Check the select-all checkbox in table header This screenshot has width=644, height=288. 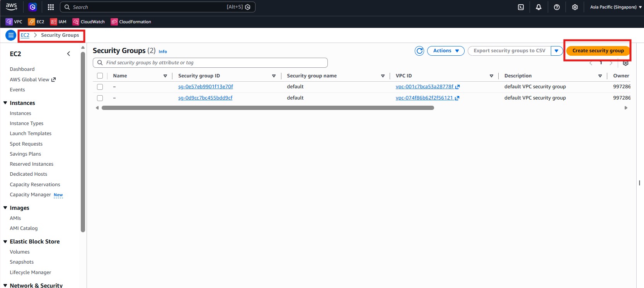point(100,76)
